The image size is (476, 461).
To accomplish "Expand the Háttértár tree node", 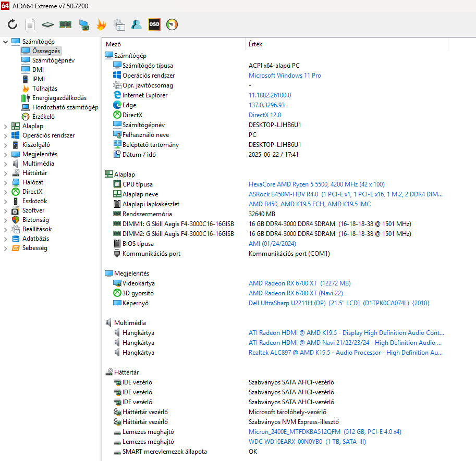I will coord(5,173).
